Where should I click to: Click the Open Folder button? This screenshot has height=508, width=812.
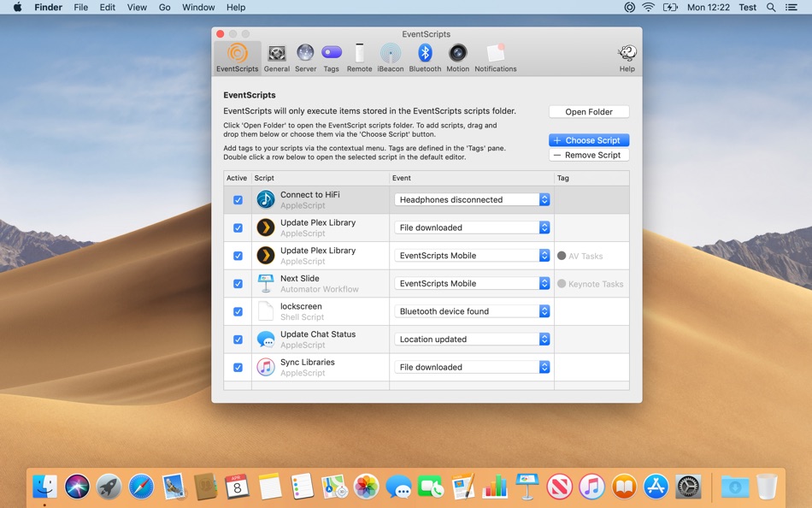pyautogui.click(x=589, y=112)
